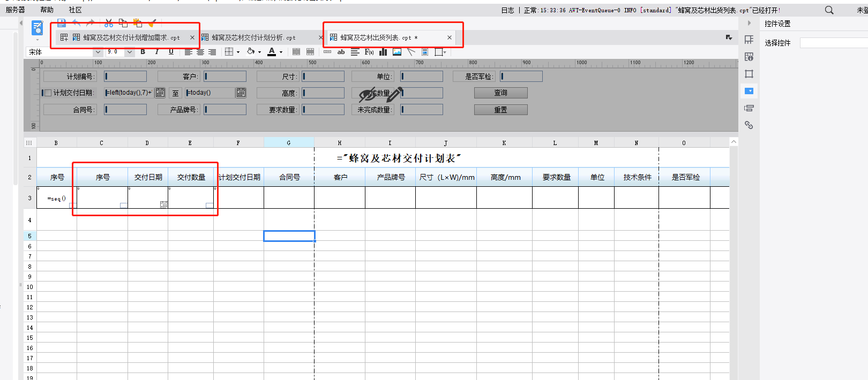This screenshot has height=380, width=868.
Task: Click the unmerge cells icon
Action: click(310, 52)
